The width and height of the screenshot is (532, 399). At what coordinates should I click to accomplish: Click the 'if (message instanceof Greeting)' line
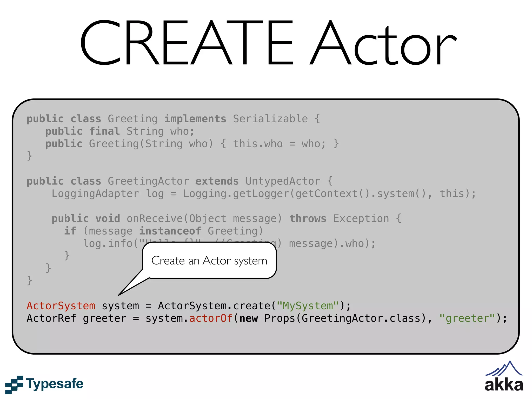(164, 231)
